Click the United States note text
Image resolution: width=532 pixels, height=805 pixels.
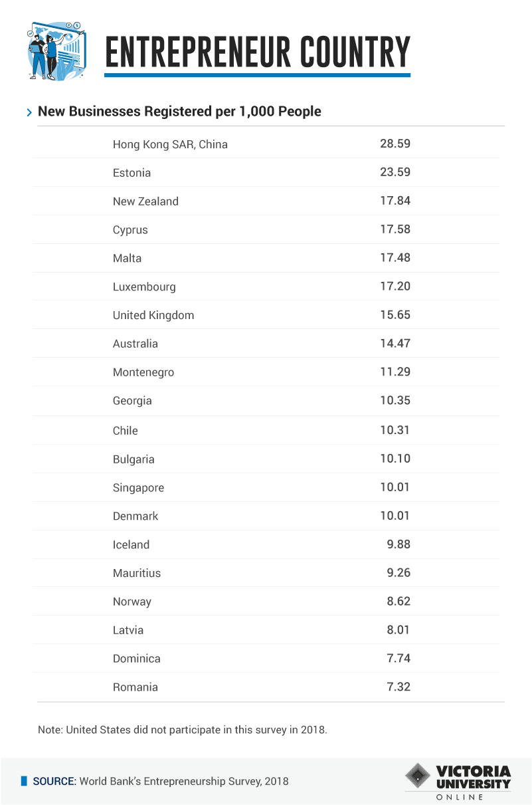click(x=183, y=729)
